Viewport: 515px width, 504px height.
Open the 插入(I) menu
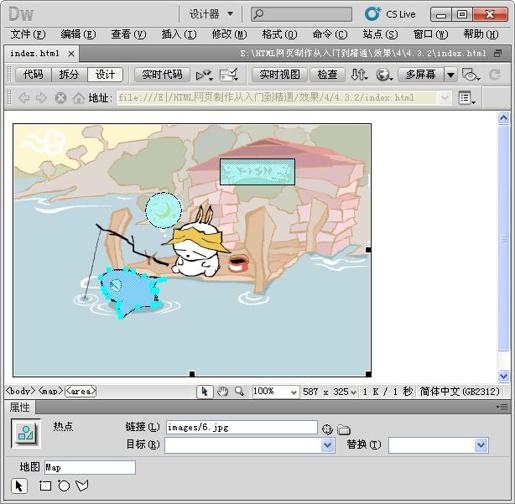click(x=179, y=34)
